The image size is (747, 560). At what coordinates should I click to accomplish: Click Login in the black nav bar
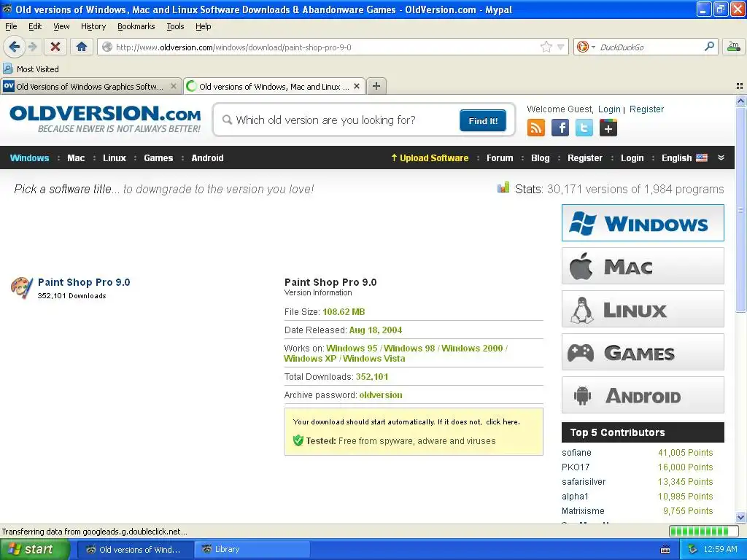coord(632,158)
